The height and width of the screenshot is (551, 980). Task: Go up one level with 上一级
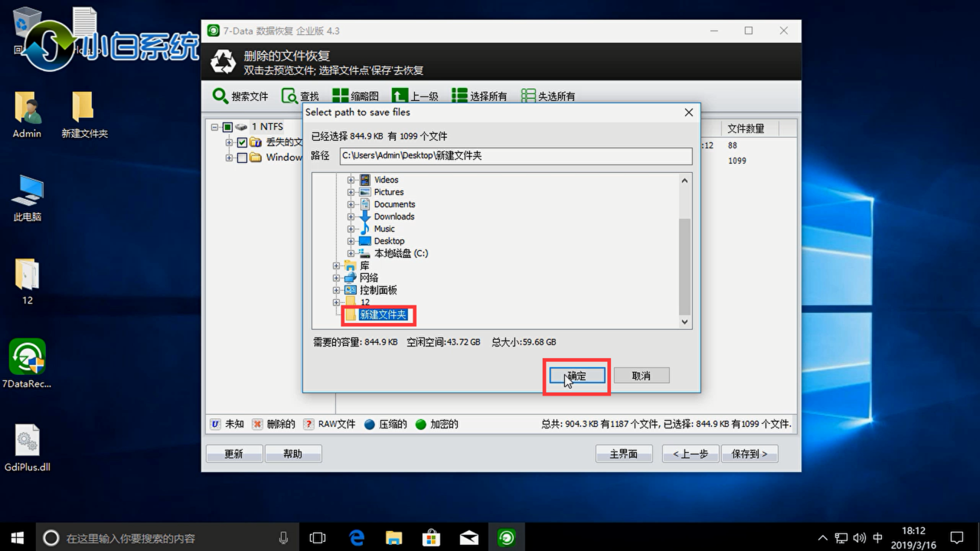[415, 96]
